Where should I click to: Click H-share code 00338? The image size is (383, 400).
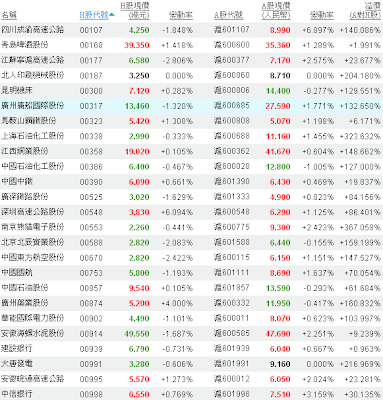coord(91,136)
